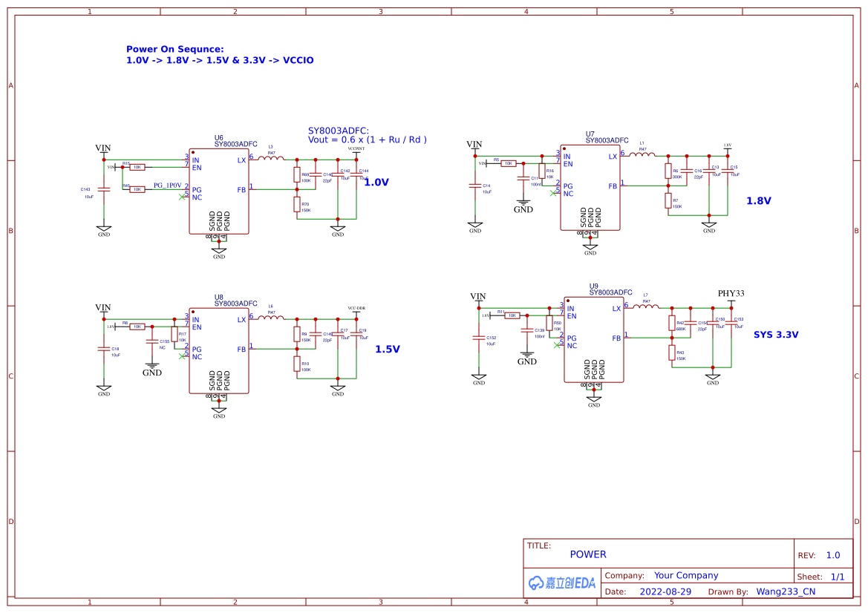Select the U9 SY8003ADFC chip symbol
This screenshot has height=613, width=868.
point(594,340)
